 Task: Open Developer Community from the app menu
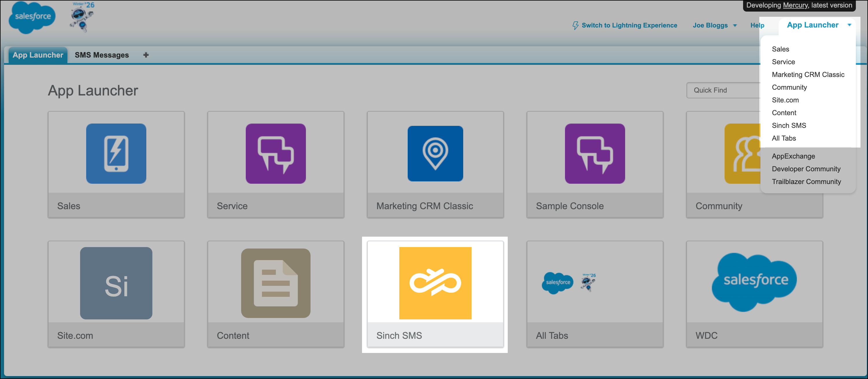(806, 169)
